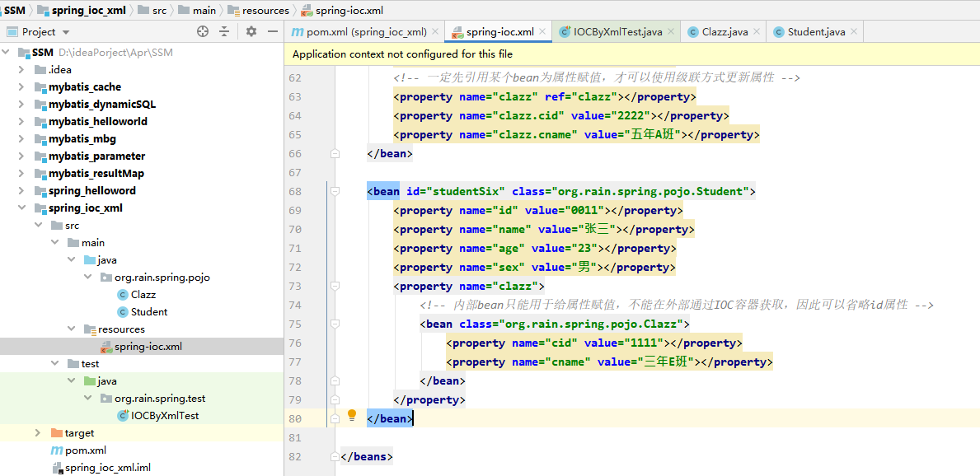980x476 pixels.
Task: Fold the studentSix bean at line 68
Action: [335, 191]
